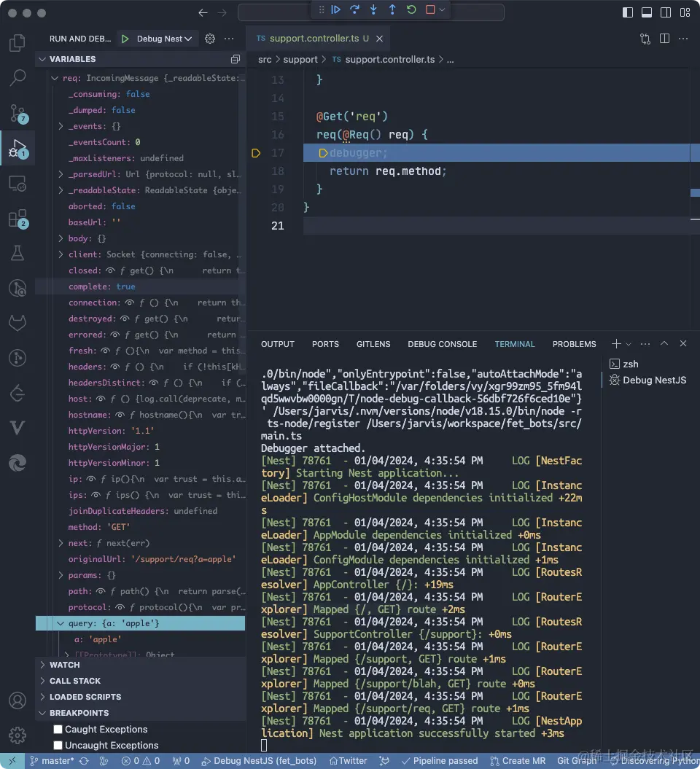Toggle the breakpoint marker at line 17
The image size is (700, 769).
pyautogui.click(x=255, y=153)
